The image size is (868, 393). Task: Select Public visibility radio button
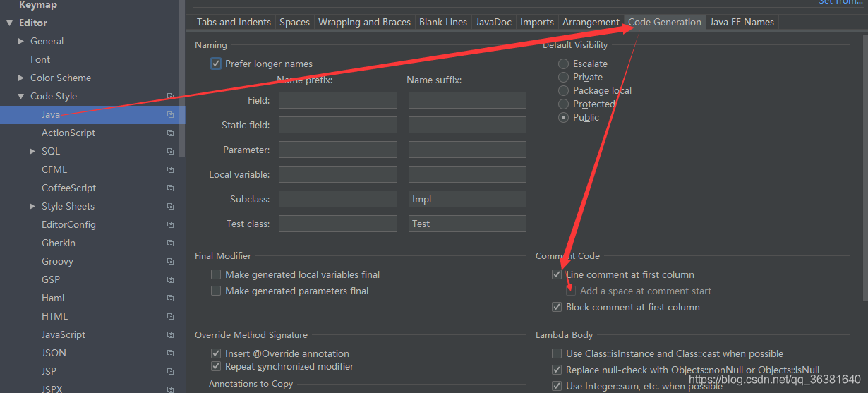pos(563,117)
